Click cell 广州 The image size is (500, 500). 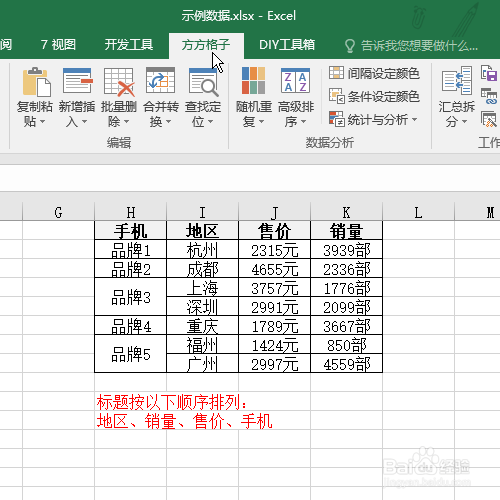tap(202, 363)
